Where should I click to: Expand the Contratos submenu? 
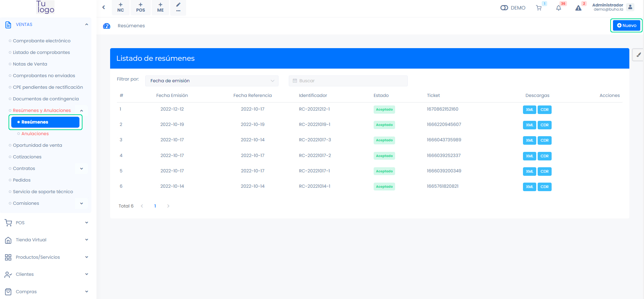tap(81, 169)
